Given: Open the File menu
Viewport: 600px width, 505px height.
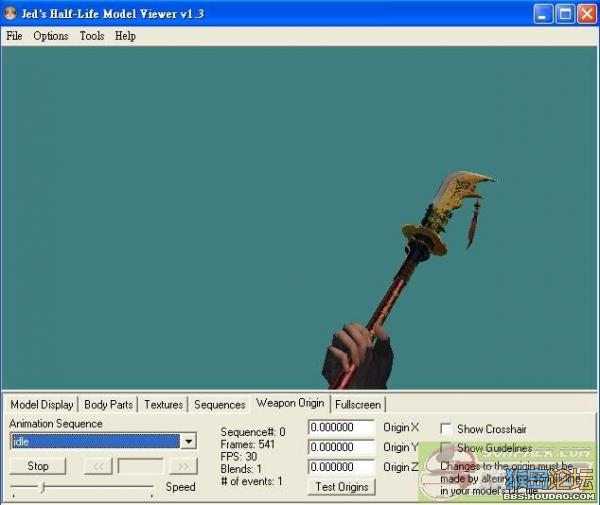Looking at the screenshot, I should pos(14,36).
